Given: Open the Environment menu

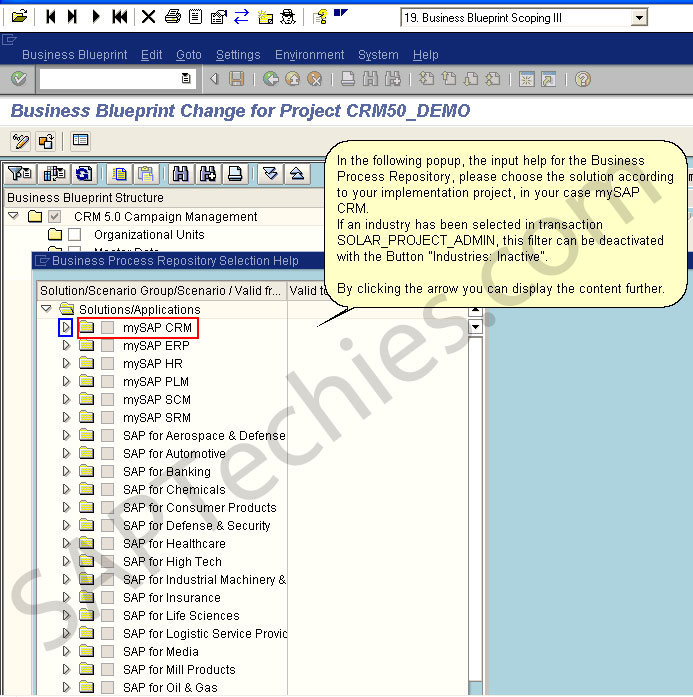Looking at the screenshot, I should click(x=309, y=55).
